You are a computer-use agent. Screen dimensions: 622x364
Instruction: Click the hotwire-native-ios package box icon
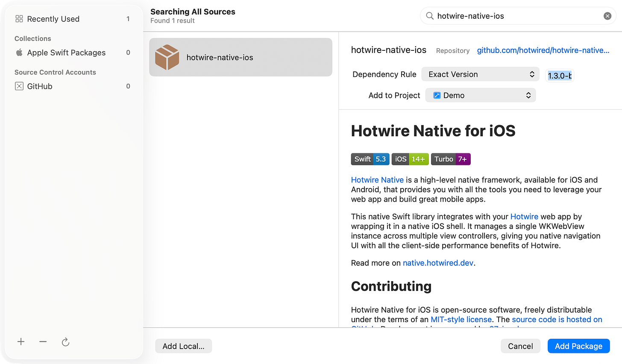167,57
